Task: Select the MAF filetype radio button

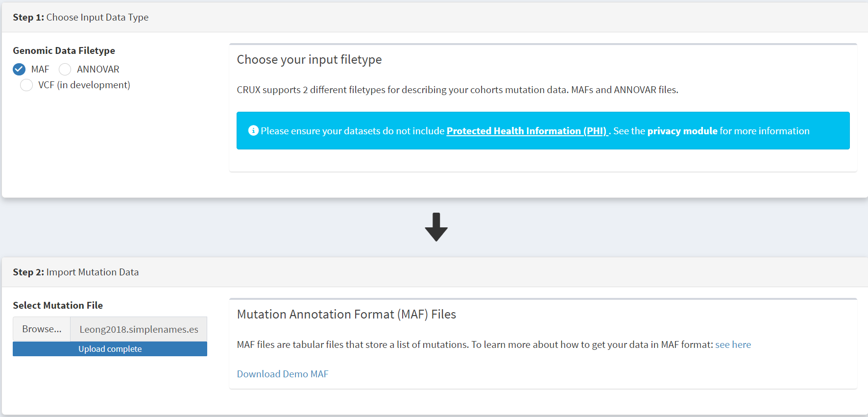Action: tap(19, 69)
